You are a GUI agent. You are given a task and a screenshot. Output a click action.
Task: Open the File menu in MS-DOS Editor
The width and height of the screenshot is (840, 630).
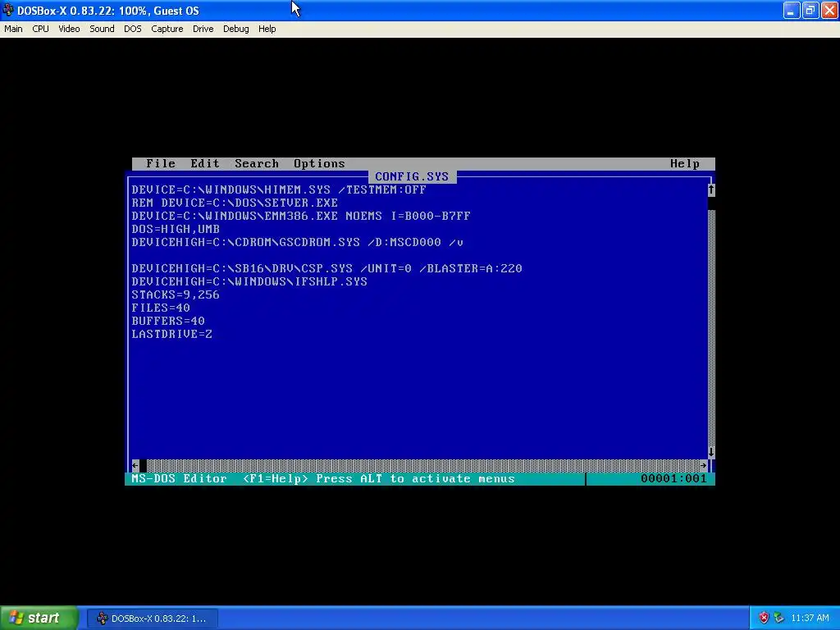pos(161,164)
